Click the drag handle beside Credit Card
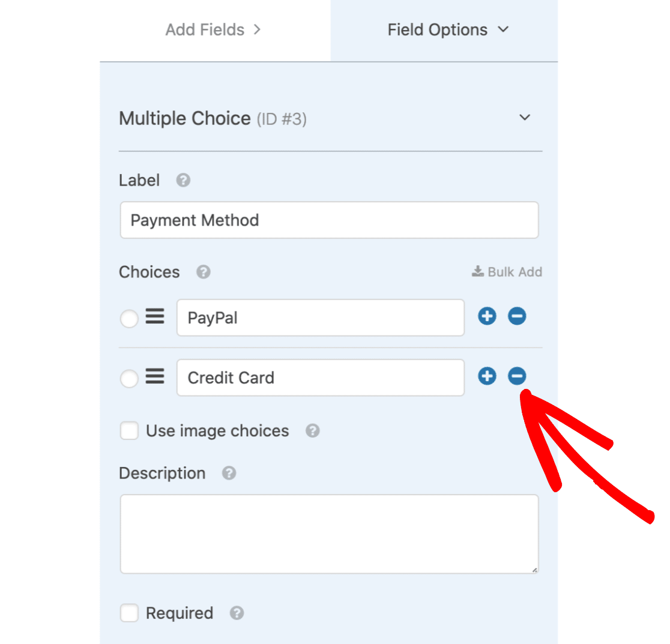Image resolution: width=670 pixels, height=644 pixels. pos(155,376)
